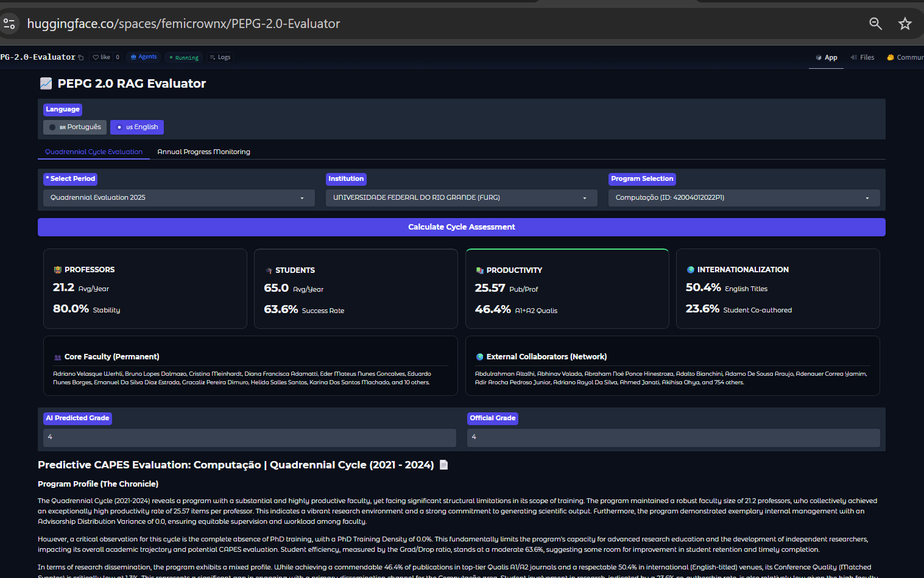Select Português as the language

[74, 127]
